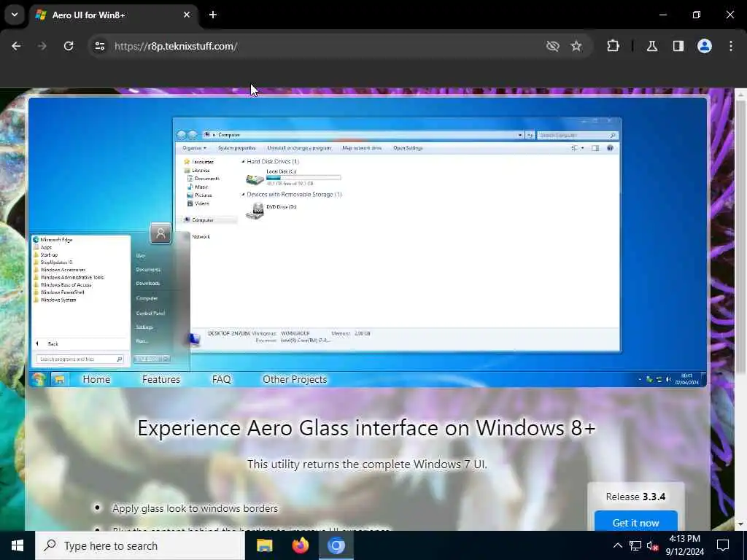
Task: Open File Explorer from the taskbar
Action: (x=264, y=545)
